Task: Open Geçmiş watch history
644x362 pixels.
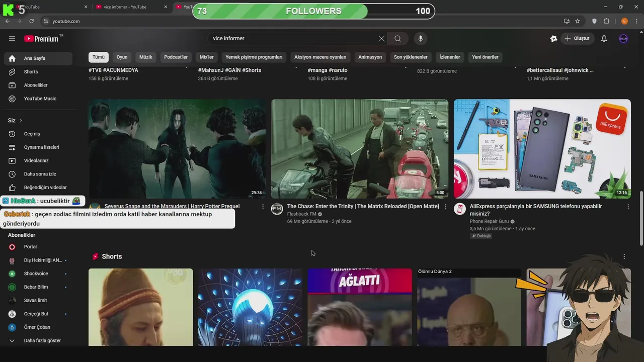Action: pyautogui.click(x=38, y=134)
